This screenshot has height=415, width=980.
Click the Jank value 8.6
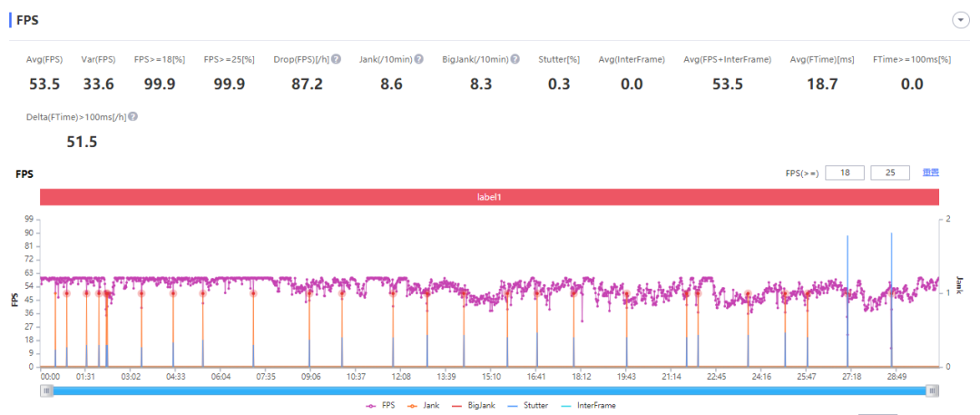point(392,84)
